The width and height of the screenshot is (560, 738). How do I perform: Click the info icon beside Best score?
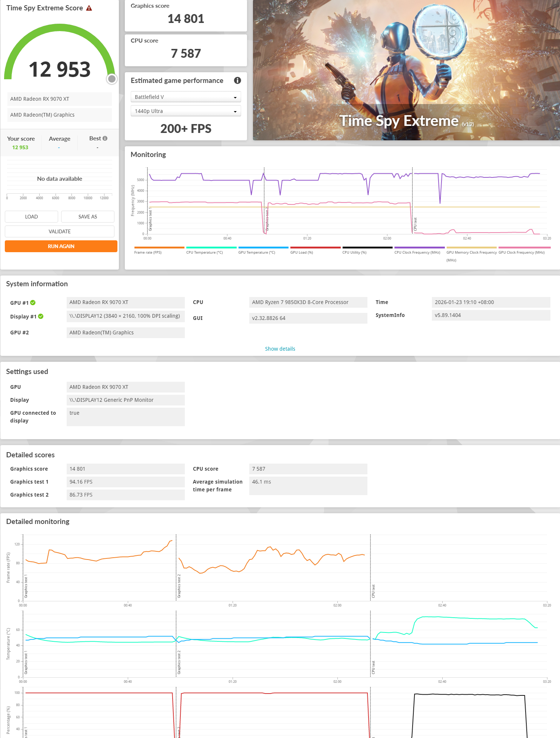click(x=105, y=138)
